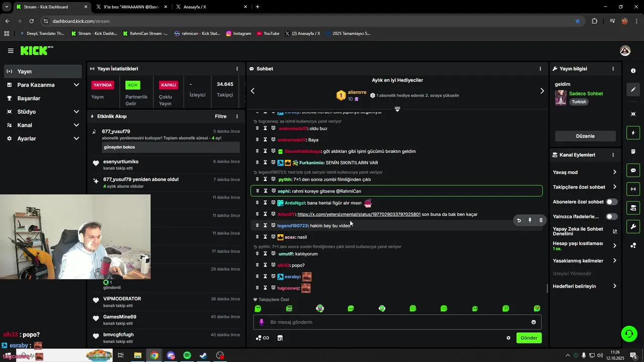Image resolution: width=644 pixels, height=362 pixels.
Task: Open the green headset support button
Action: click(628, 333)
